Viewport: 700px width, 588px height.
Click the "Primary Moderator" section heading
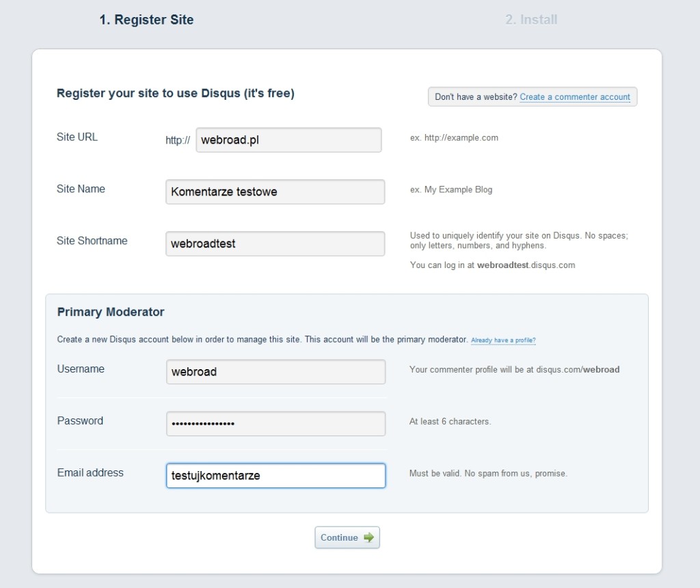(x=111, y=312)
